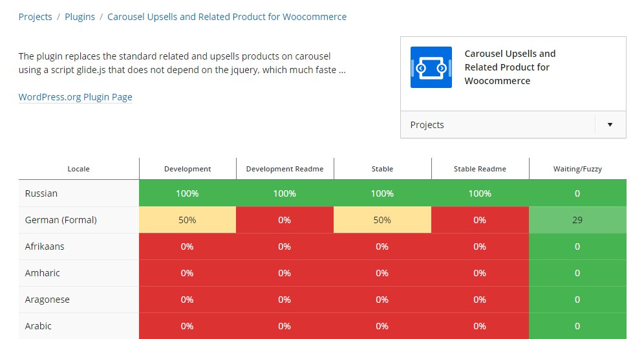The image size is (644, 339).
Task: Open Russian Waiting/Fuzzy 0 cell
Action: coord(577,193)
